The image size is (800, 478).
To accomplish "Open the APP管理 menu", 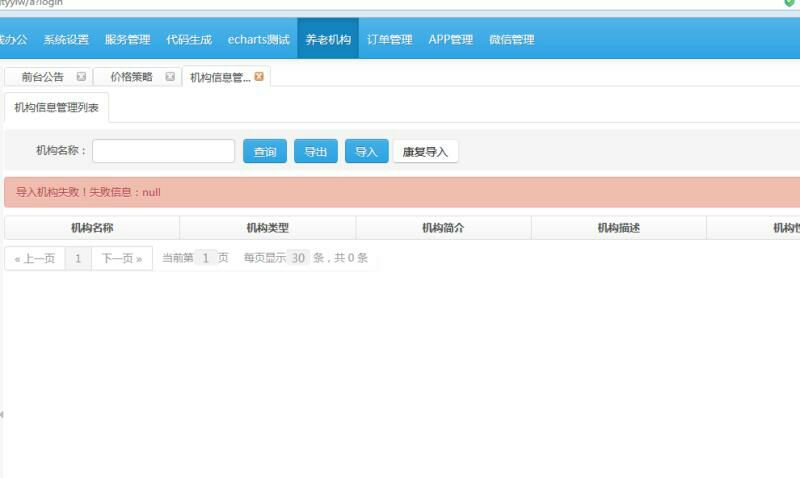I will 450,40.
